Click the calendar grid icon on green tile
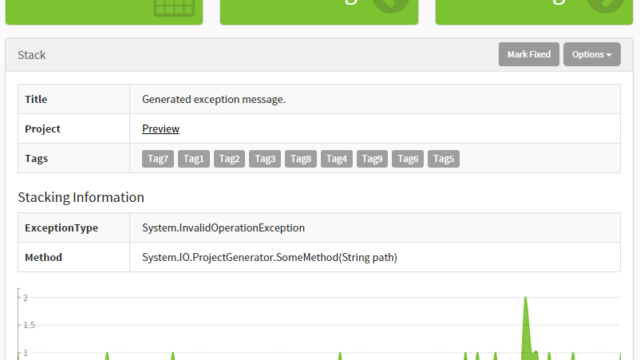This screenshot has height=360, width=640. tap(174, 7)
